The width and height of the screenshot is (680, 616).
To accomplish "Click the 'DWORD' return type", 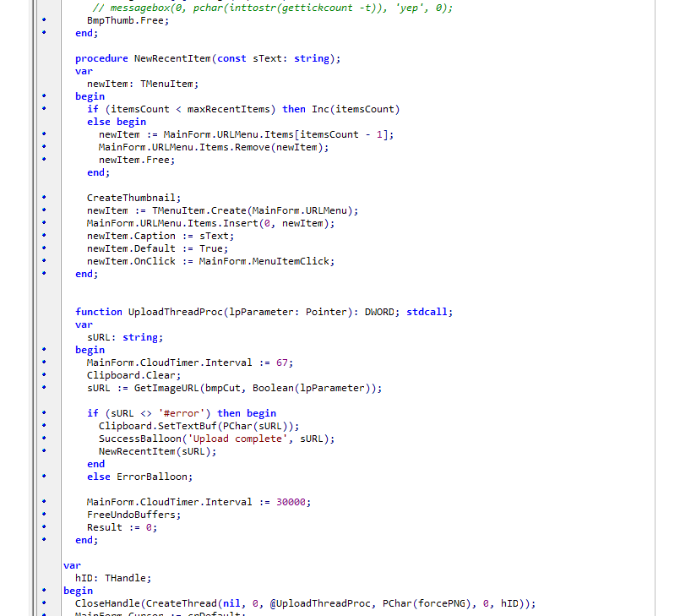I will click(379, 312).
